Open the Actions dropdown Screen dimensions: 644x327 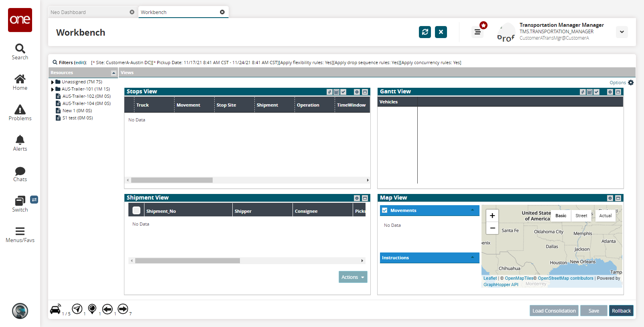coord(353,277)
